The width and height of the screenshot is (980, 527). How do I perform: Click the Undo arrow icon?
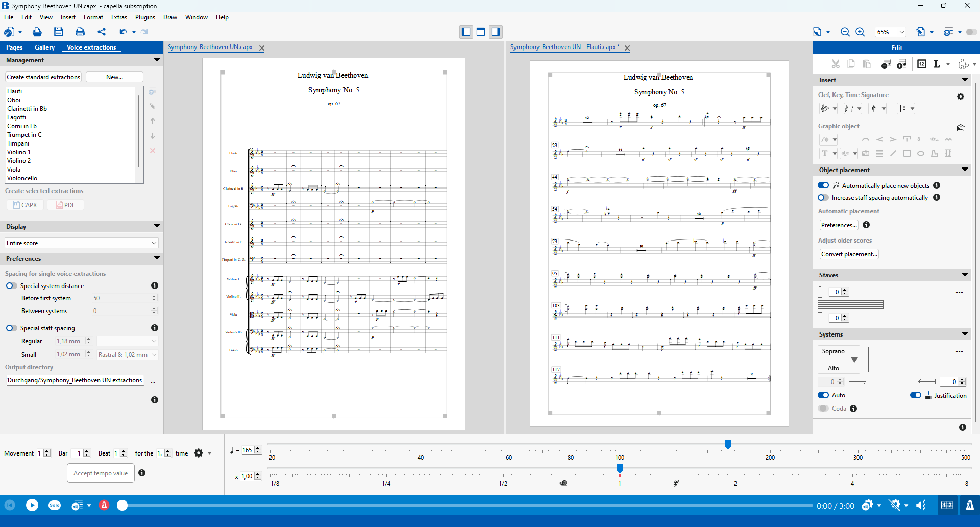(x=123, y=32)
